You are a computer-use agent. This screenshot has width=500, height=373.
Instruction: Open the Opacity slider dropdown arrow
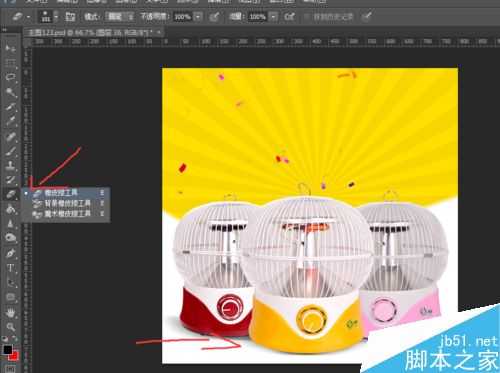point(198,16)
